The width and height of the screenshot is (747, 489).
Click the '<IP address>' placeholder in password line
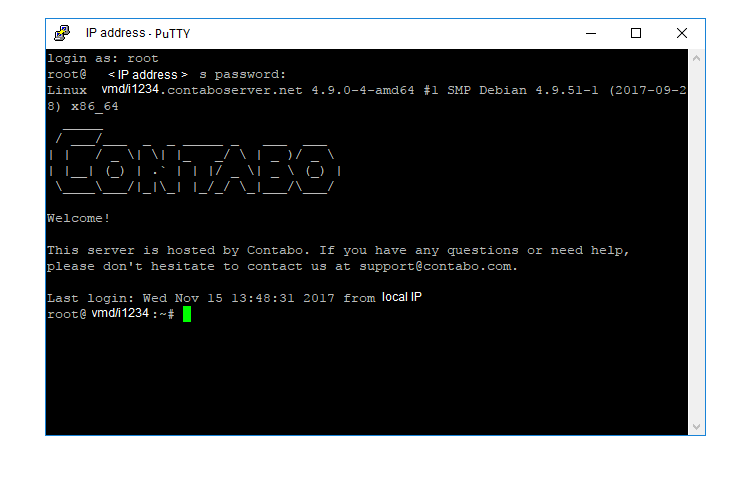click(x=148, y=75)
